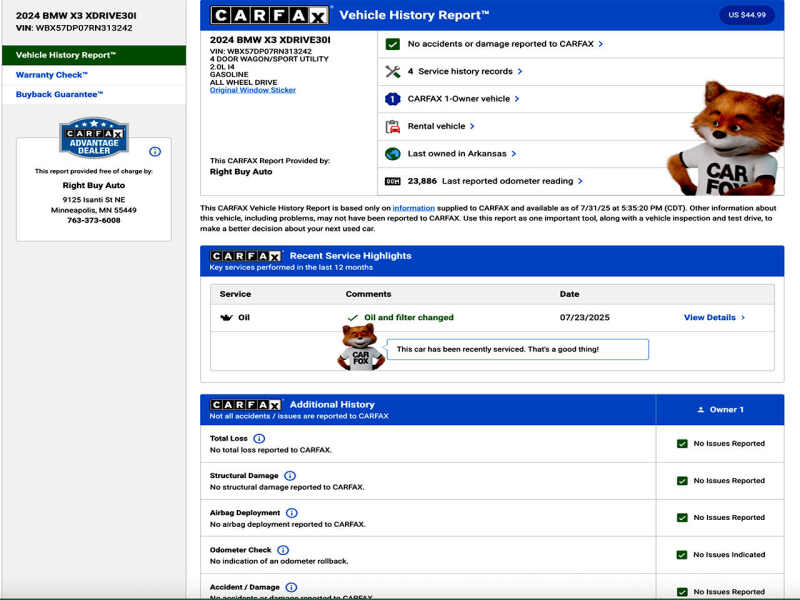800x600 pixels.
Task: Expand the Last owned in Arkansas chevron
Action: (514, 154)
